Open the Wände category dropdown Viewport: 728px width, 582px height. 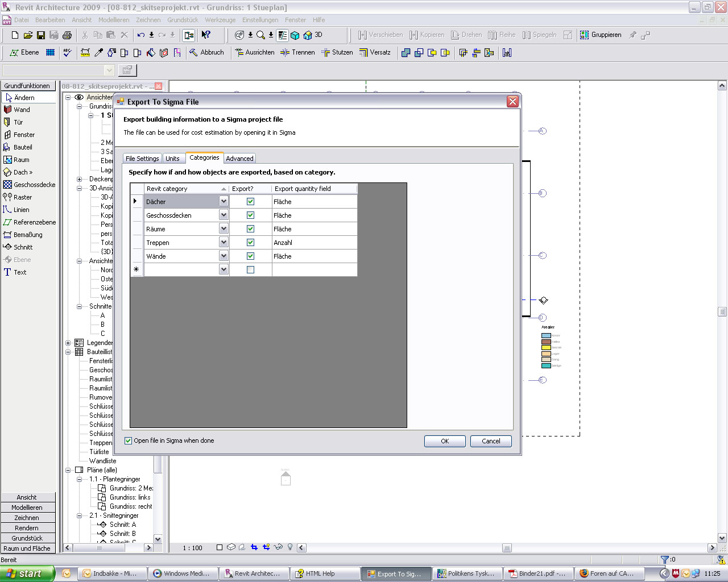(224, 256)
